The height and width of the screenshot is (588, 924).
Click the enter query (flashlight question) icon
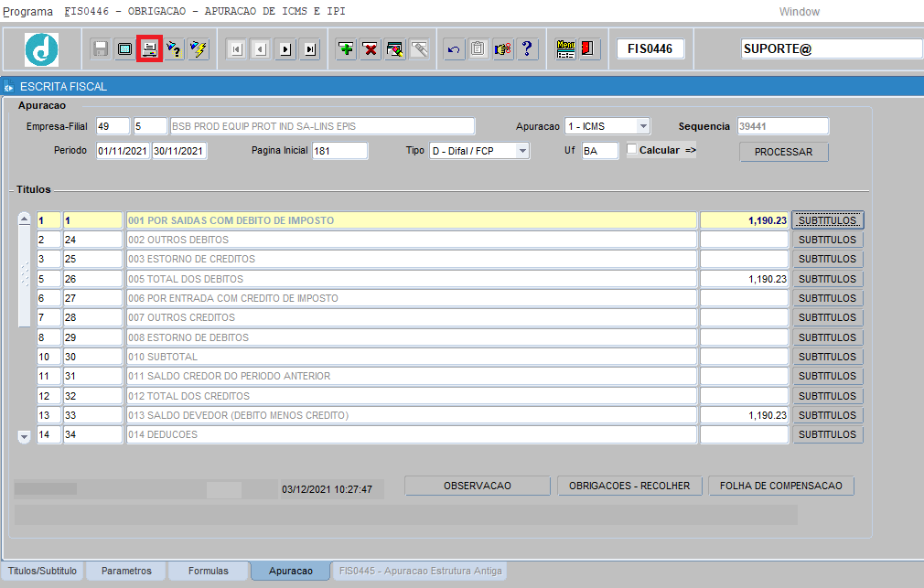tap(175, 48)
